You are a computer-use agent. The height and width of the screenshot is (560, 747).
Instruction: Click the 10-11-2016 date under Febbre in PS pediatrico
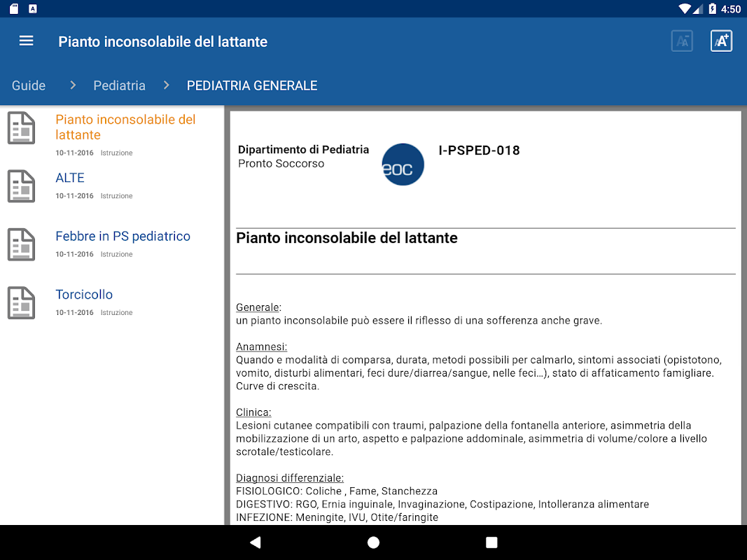[74, 254]
